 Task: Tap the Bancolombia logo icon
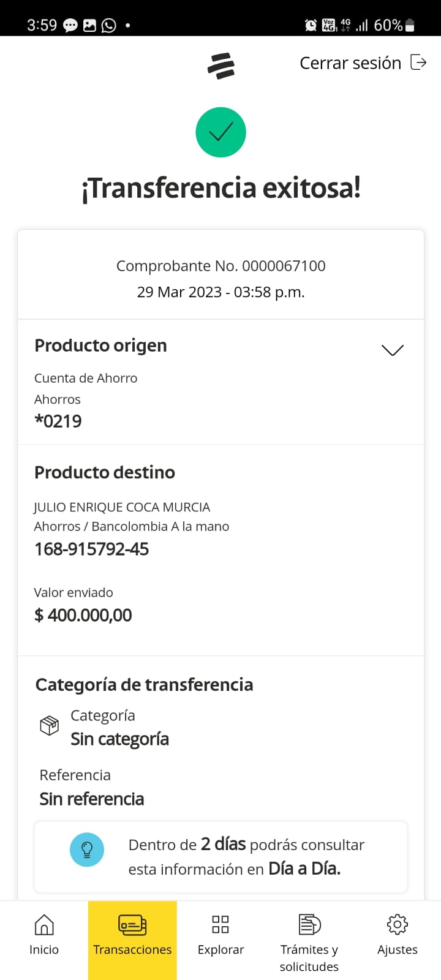point(221,66)
